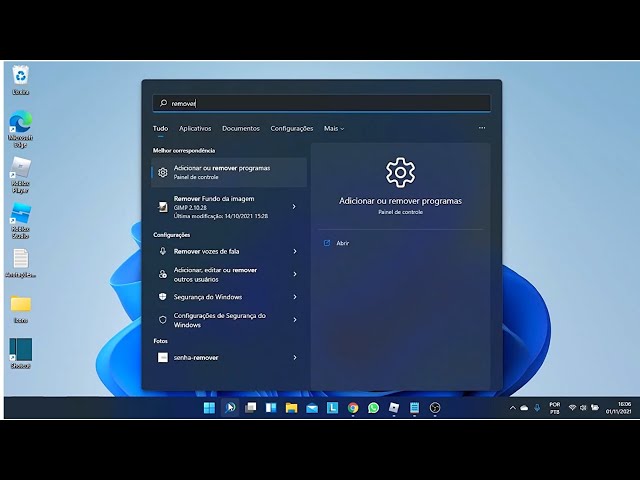Switch to the Aplicativos tab
The image size is (640, 480).
195,129
